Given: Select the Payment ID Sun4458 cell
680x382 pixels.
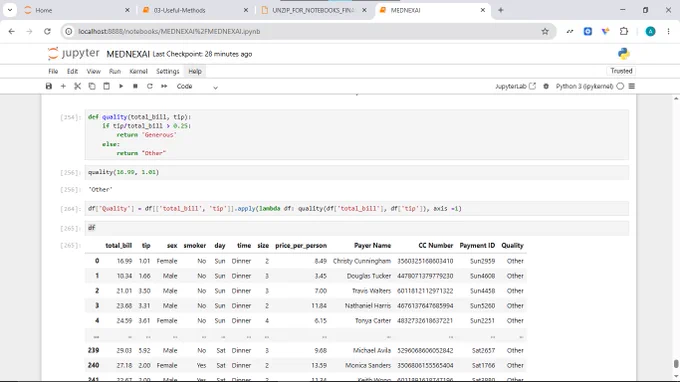Looking at the screenshot, I should tap(482, 291).
